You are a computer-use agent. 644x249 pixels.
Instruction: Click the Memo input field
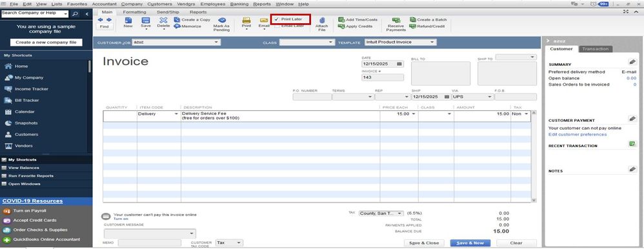click(149, 243)
